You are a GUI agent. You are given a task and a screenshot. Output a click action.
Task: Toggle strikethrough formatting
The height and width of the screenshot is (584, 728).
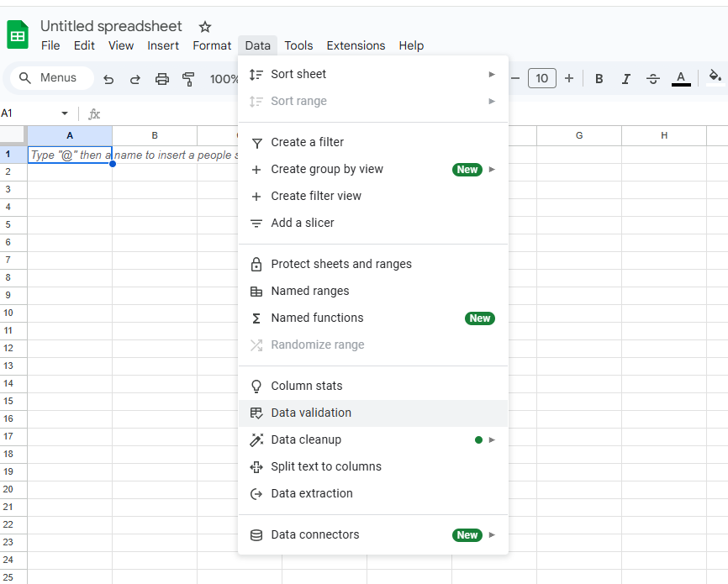point(653,79)
